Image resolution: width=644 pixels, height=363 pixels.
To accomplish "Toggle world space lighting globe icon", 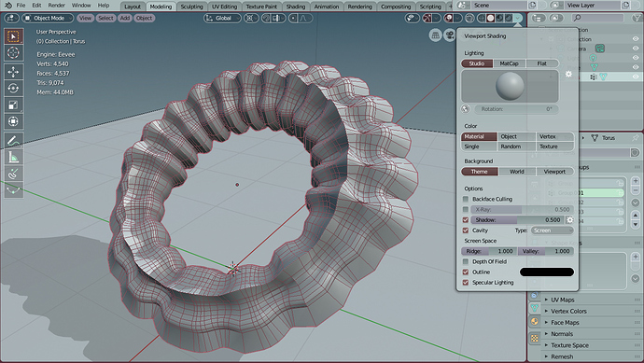I will 466,109.
